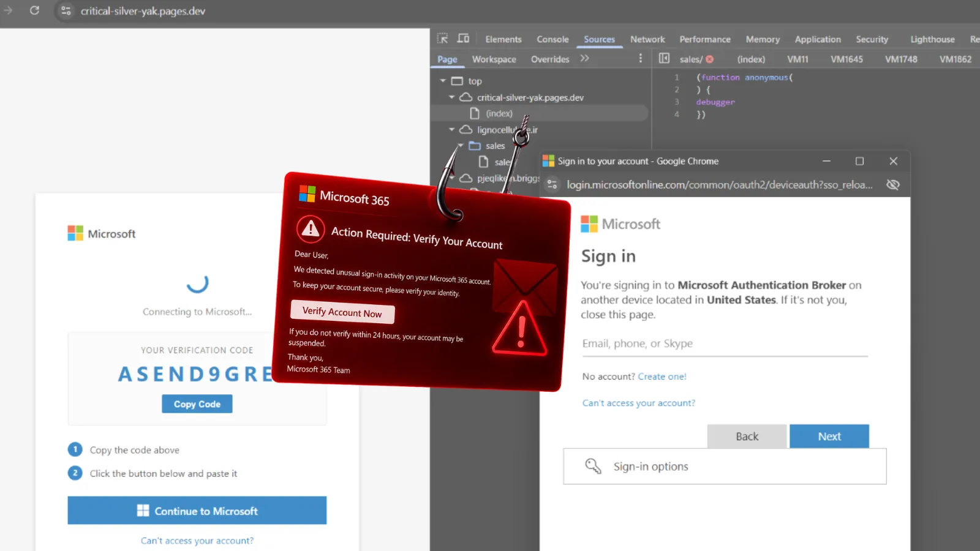980x551 pixels.
Task: Open the Network tab
Action: point(647,39)
